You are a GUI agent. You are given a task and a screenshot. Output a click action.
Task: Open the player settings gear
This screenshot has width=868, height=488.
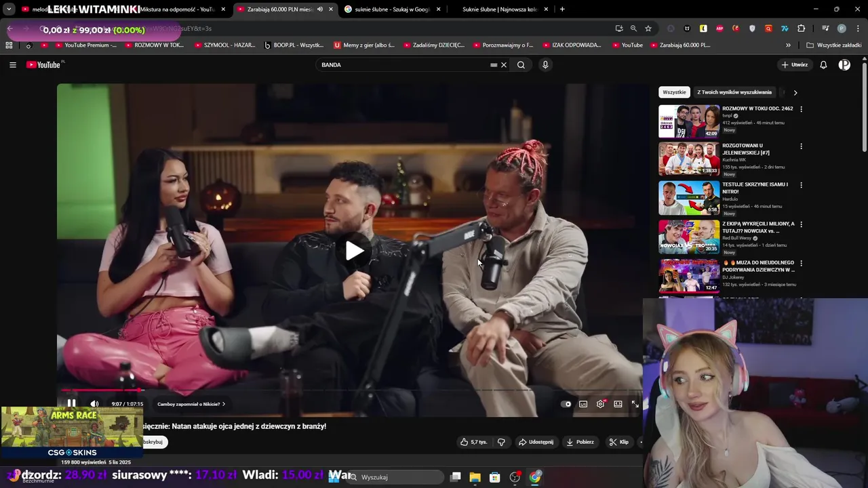coord(601,404)
